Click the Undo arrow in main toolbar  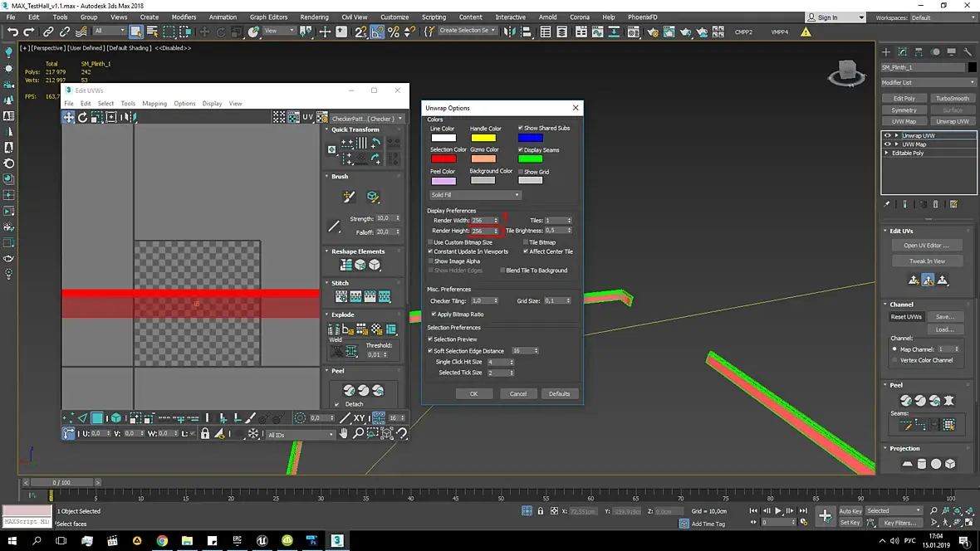12,32
